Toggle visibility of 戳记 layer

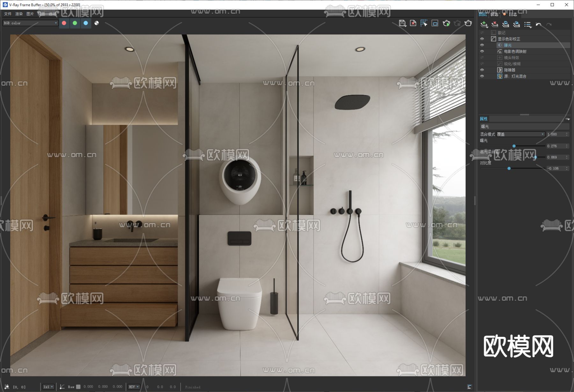[x=482, y=33]
